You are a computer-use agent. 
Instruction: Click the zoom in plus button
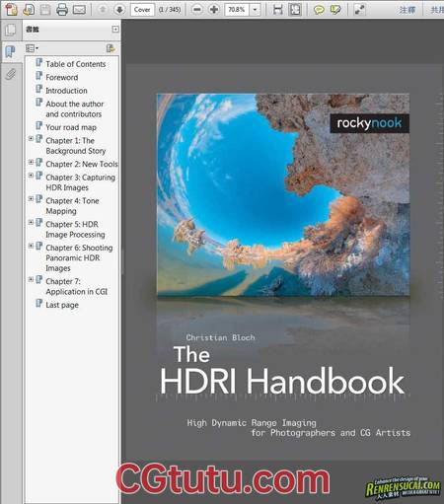click(214, 10)
